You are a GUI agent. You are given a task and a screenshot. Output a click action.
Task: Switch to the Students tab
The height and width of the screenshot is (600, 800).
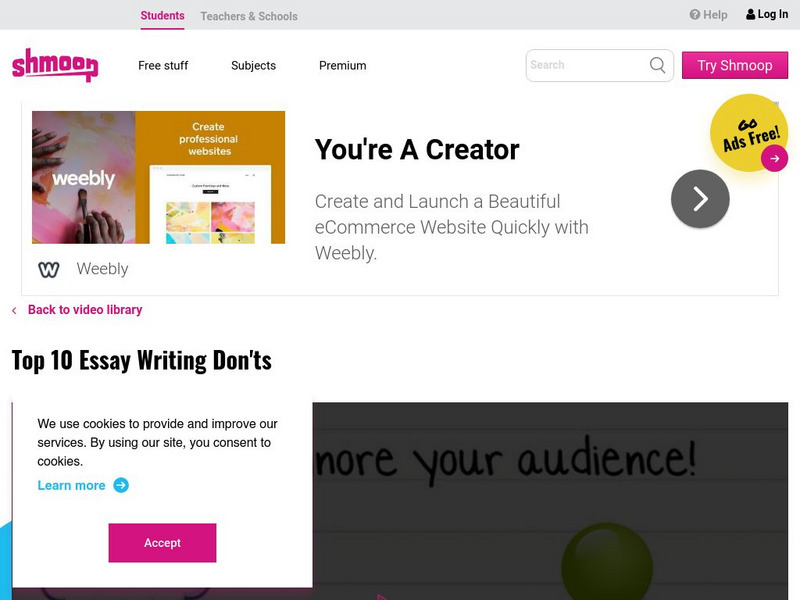pos(162,16)
